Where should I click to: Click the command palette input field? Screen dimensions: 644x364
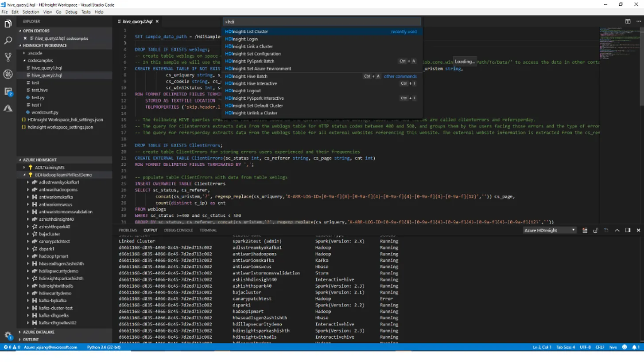[321, 22]
